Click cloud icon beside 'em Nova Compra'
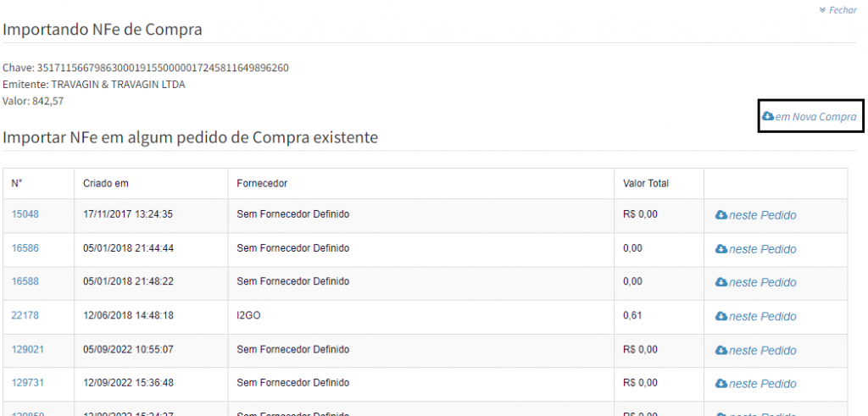868x416 pixels. [768, 116]
